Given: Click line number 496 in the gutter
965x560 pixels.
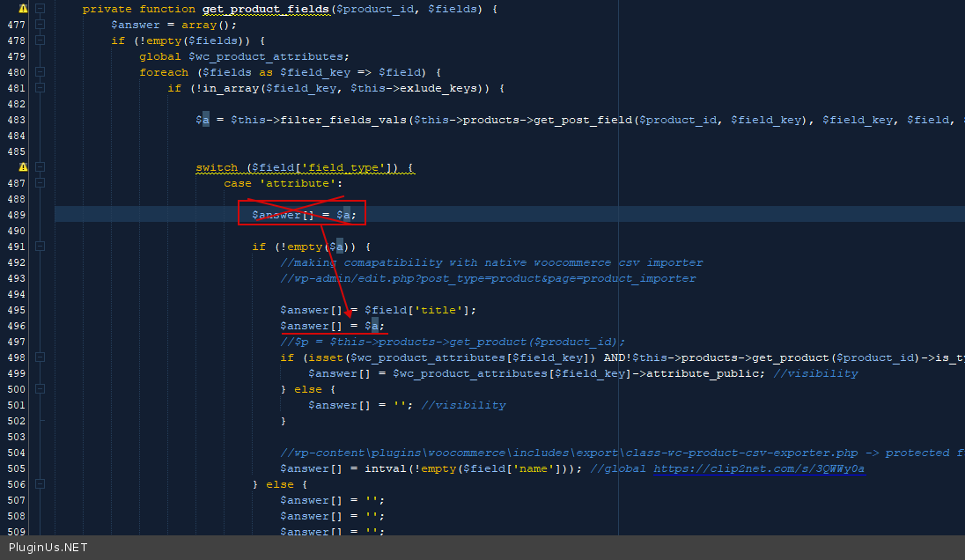Looking at the screenshot, I should [x=15, y=326].
